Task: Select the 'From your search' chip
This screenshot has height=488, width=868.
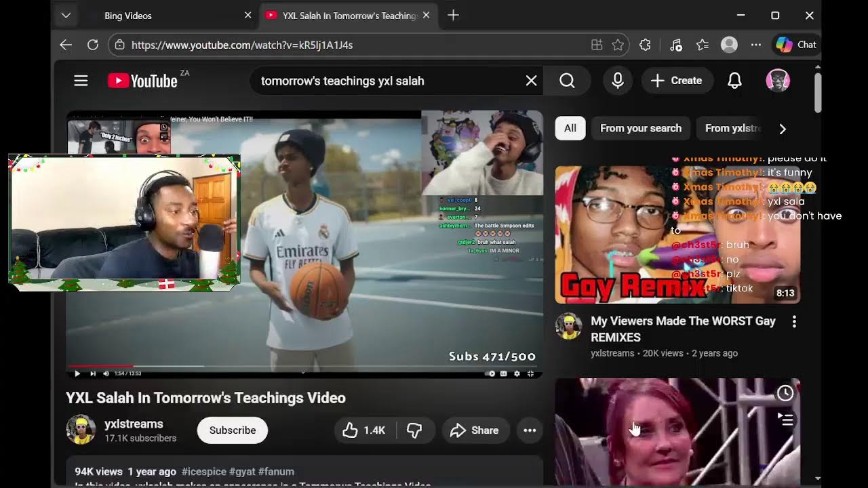Action: [x=641, y=128]
